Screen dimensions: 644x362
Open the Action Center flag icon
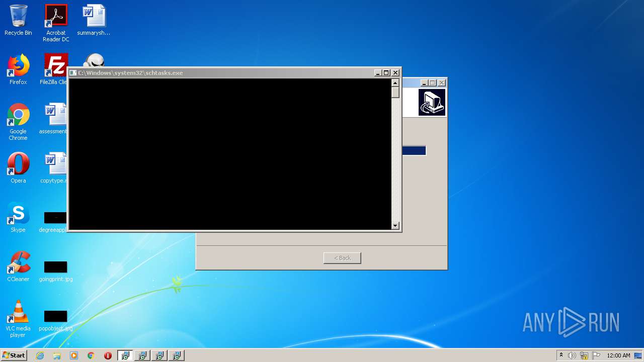pyautogui.click(x=596, y=355)
